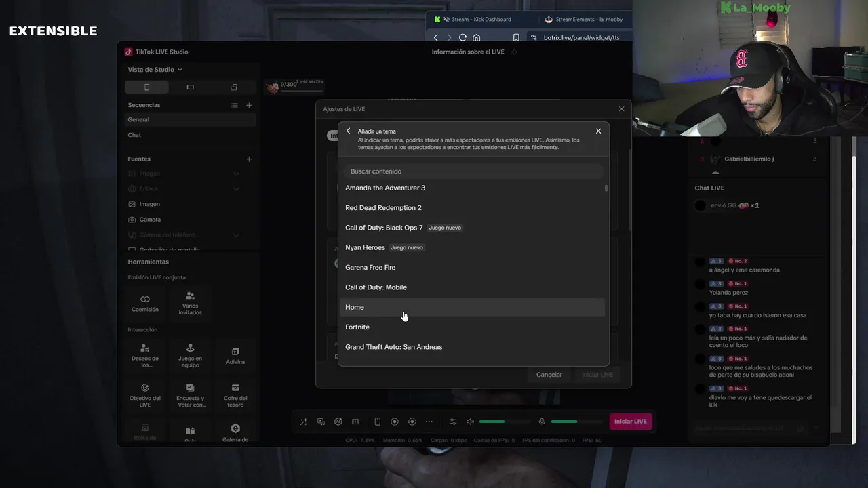Screen dimensions: 868x488
Task: Open the Objetivo del LIVE tool
Action: point(145,396)
